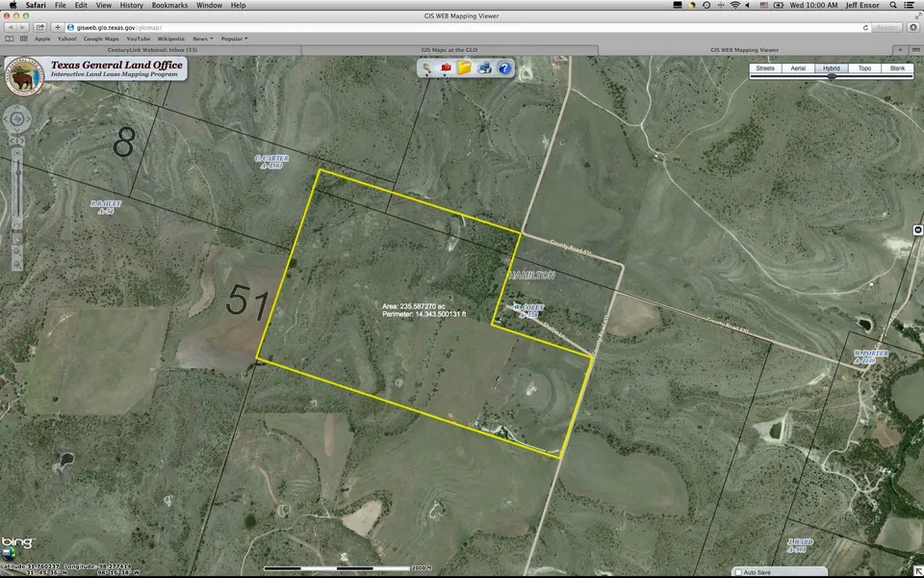Click the yellow folder icon in toolbar

[x=465, y=67]
